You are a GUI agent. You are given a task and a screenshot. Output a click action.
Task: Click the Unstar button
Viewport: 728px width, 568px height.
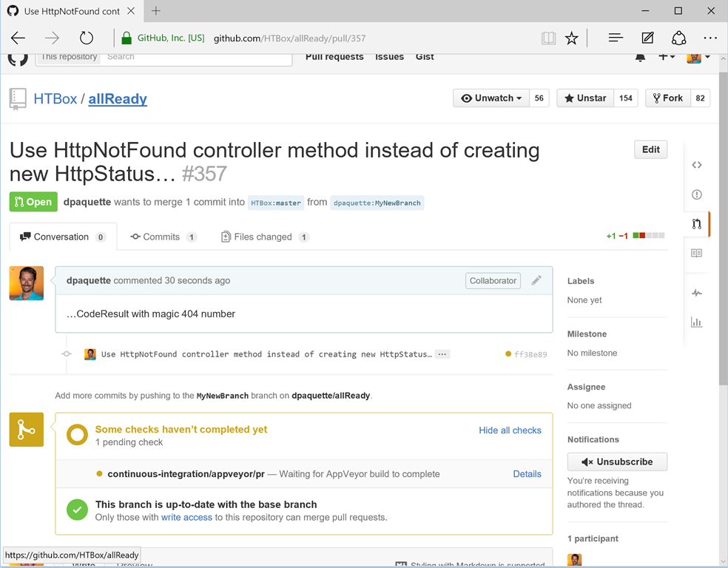(x=585, y=98)
